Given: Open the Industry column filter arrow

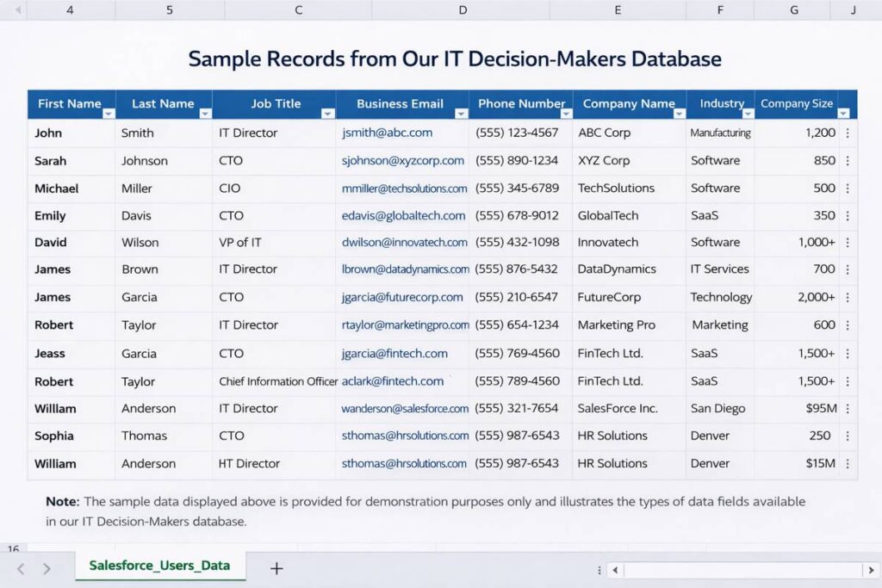Looking at the screenshot, I should [x=747, y=114].
